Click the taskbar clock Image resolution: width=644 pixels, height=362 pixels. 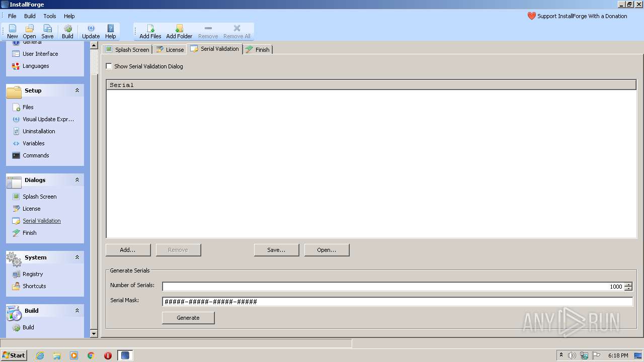click(618, 355)
